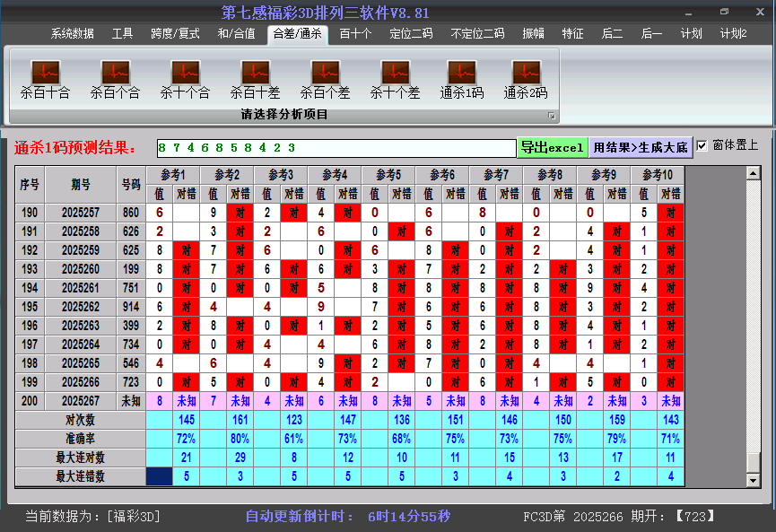
Task: Select the 杀十个合 analysis icon
Action: click(184, 76)
